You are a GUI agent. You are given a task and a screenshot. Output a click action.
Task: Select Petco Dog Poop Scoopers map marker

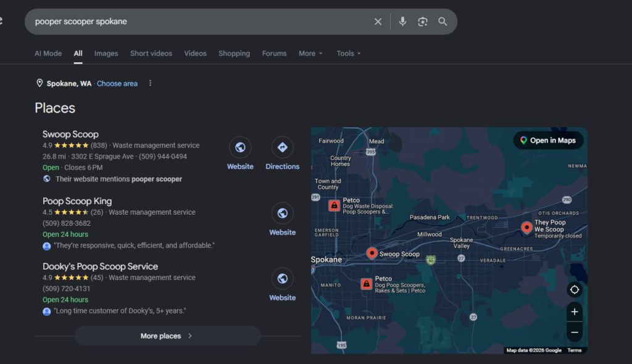click(x=367, y=284)
